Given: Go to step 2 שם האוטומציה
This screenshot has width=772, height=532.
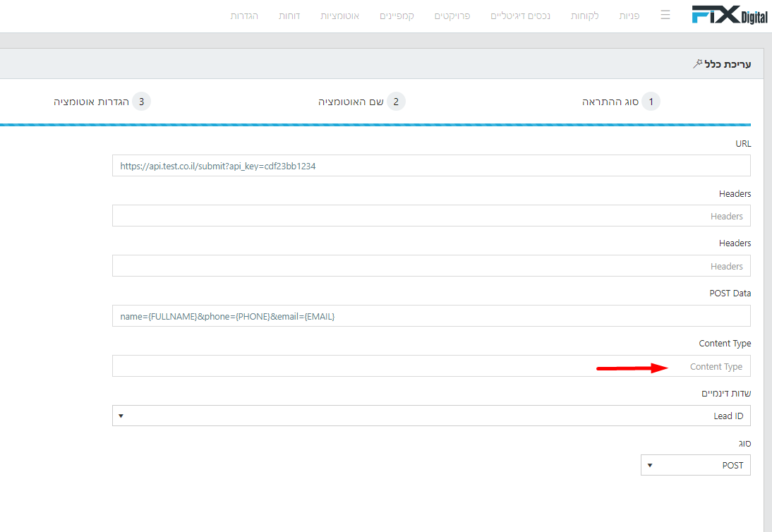Looking at the screenshot, I should 361,102.
